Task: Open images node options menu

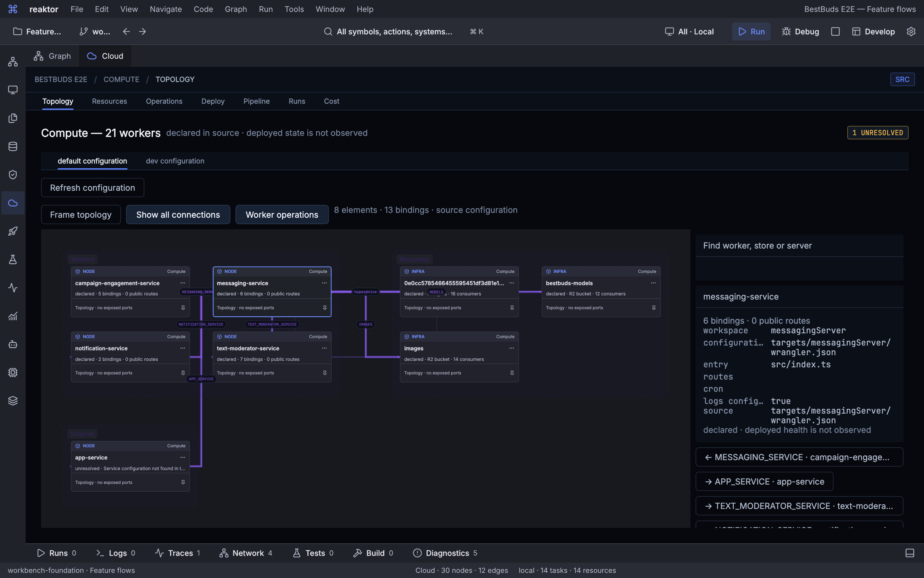Action: coord(512,348)
